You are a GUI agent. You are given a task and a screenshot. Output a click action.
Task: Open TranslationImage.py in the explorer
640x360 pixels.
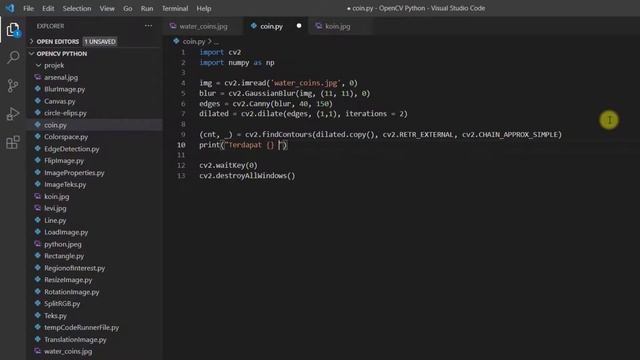tap(75, 340)
